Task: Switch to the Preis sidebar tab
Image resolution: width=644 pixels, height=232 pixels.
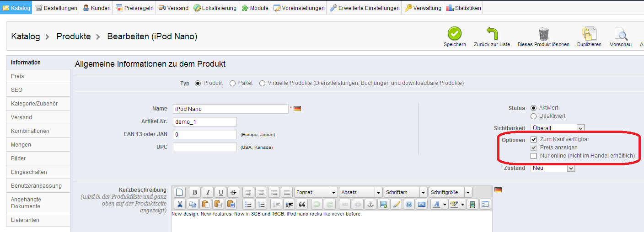Action: (x=38, y=76)
